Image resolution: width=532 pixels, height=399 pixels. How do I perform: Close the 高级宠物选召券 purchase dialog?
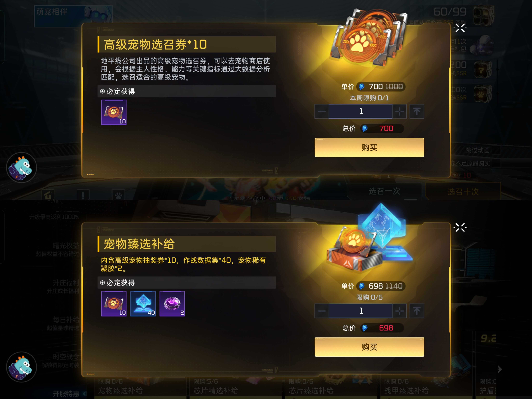[x=460, y=28]
